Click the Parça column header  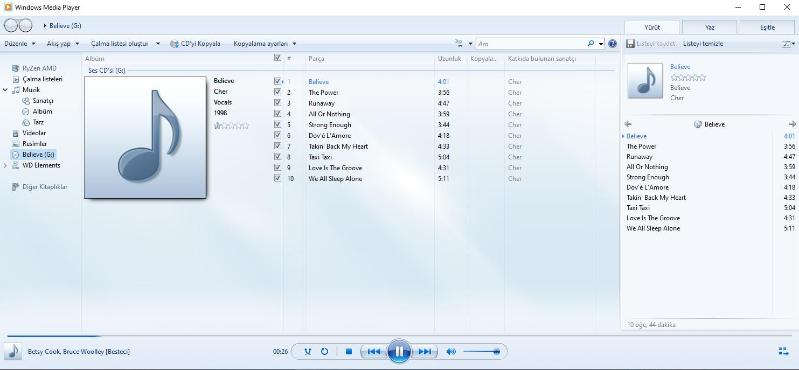coord(370,59)
